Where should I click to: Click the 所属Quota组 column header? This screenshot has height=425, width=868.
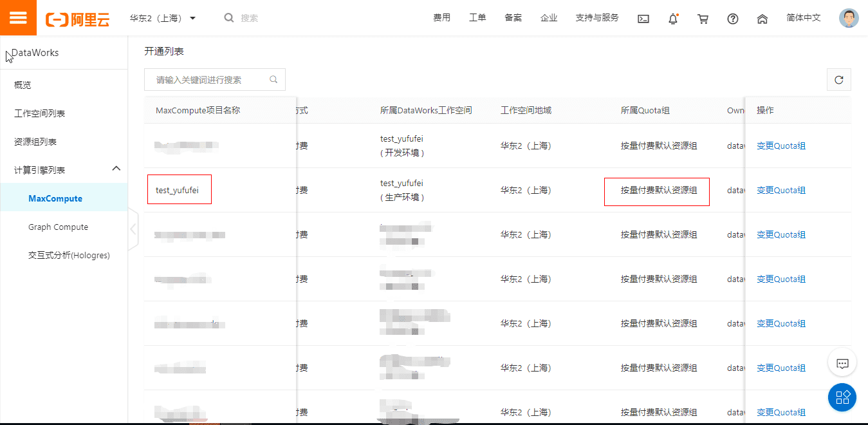click(x=645, y=111)
